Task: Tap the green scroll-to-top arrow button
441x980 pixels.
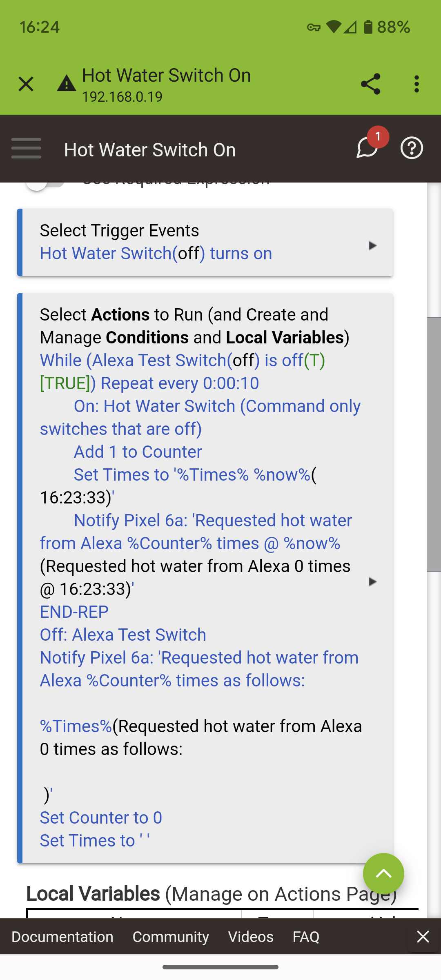Action: pos(383,873)
